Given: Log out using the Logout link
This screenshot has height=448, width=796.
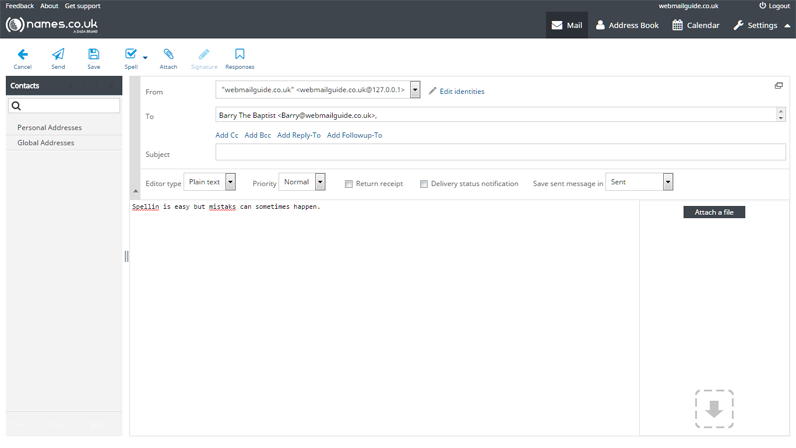Looking at the screenshot, I should pos(774,6).
